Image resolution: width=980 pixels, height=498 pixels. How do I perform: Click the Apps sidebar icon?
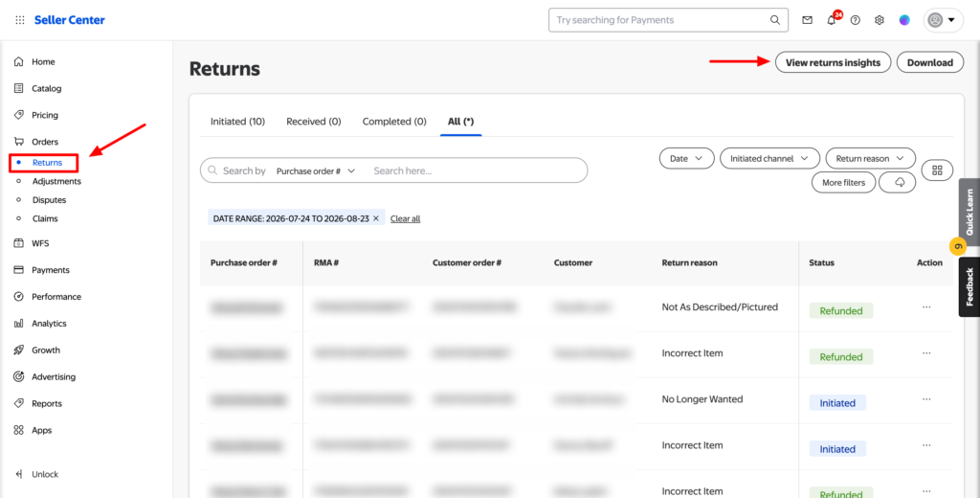19,430
